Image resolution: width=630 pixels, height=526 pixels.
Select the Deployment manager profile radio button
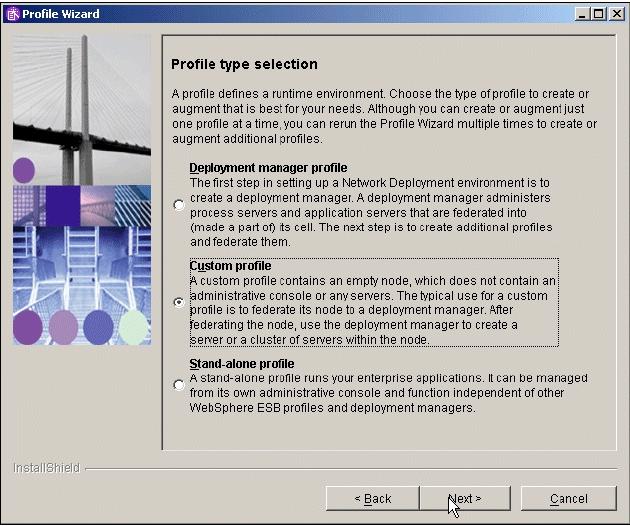179,205
